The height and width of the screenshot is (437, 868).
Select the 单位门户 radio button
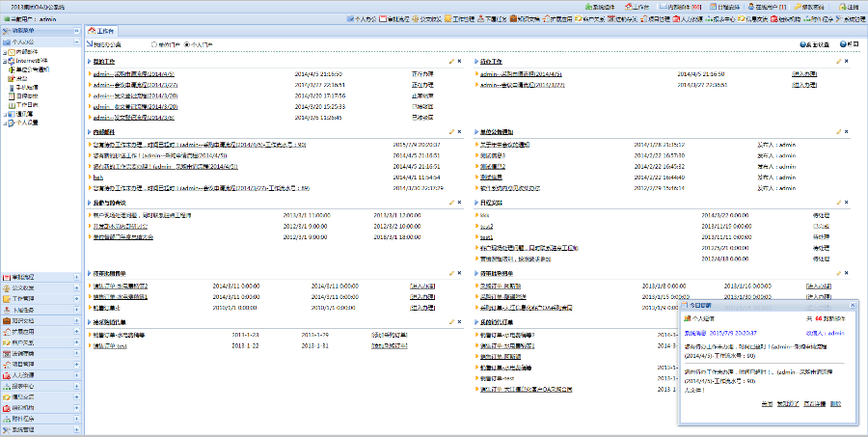(154, 44)
